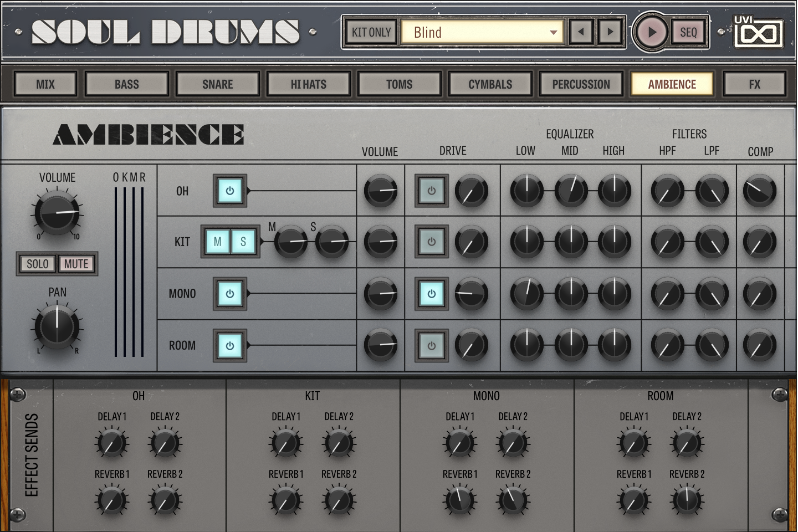The height and width of the screenshot is (532, 798).
Task: Adjust the COMP knob on the ROOM row
Action: tap(760, 345)
